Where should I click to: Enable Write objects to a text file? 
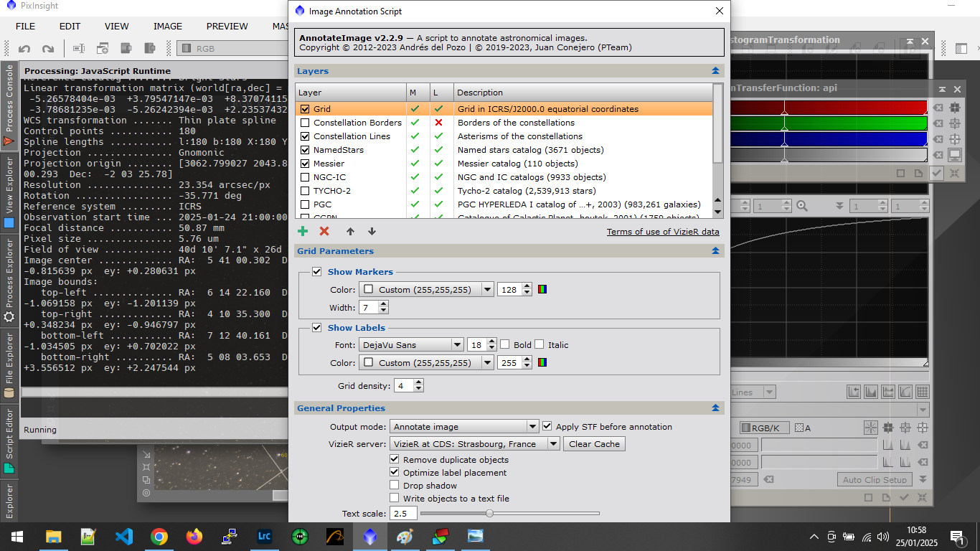pos(395,498)
